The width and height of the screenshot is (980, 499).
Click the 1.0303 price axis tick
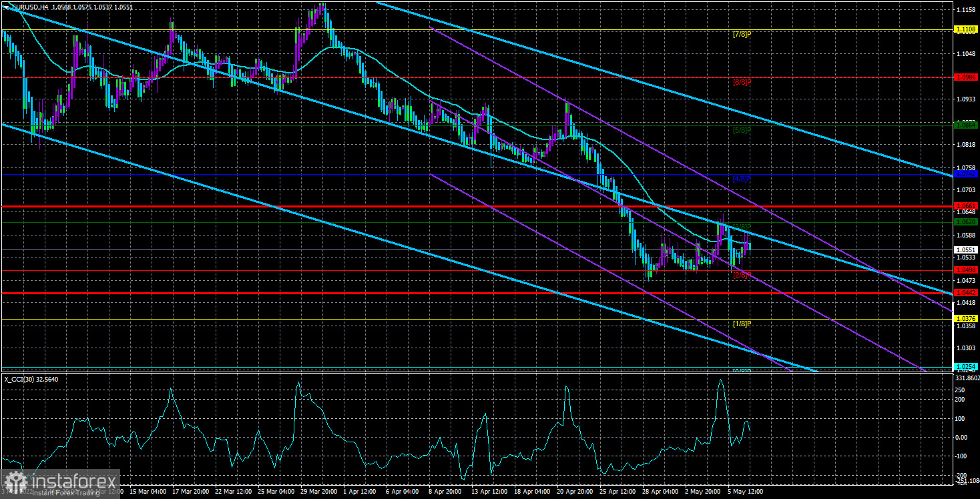tap(966, 348)
